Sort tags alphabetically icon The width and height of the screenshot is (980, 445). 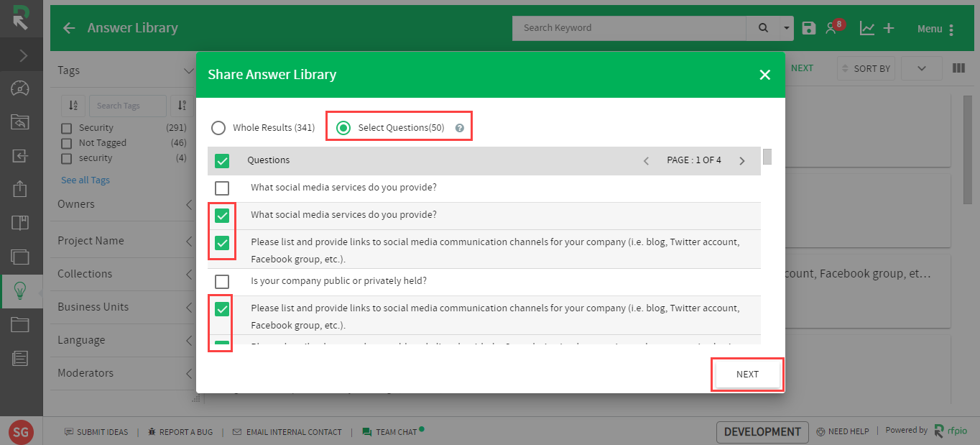pos(73,106)
